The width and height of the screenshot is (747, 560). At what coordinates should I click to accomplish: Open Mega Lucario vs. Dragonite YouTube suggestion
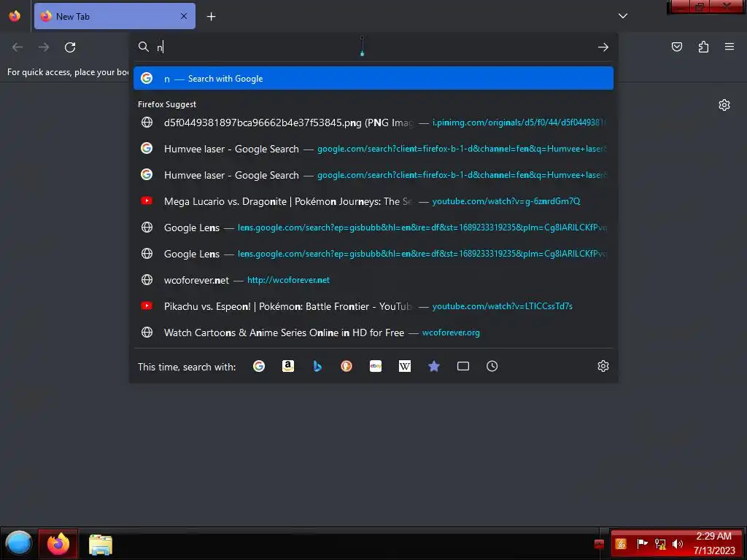[373, 201]
